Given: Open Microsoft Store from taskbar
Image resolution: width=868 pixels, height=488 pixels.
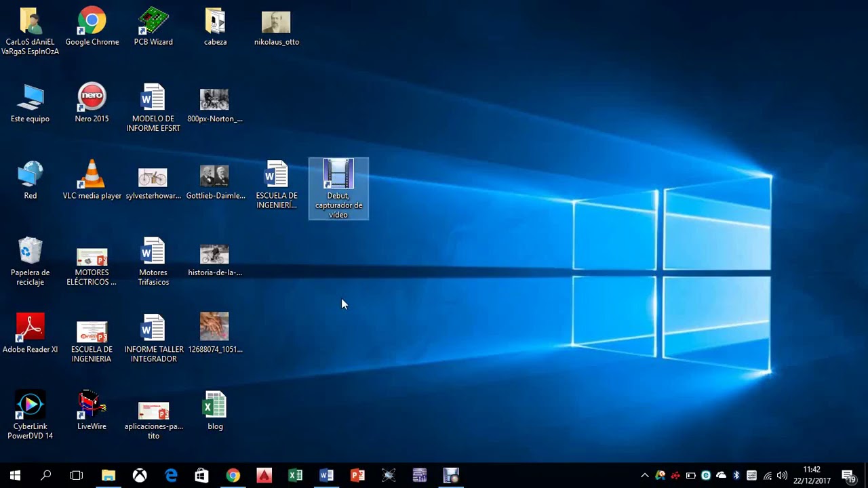Looking at the screenshot, I should tap(201, 476).
